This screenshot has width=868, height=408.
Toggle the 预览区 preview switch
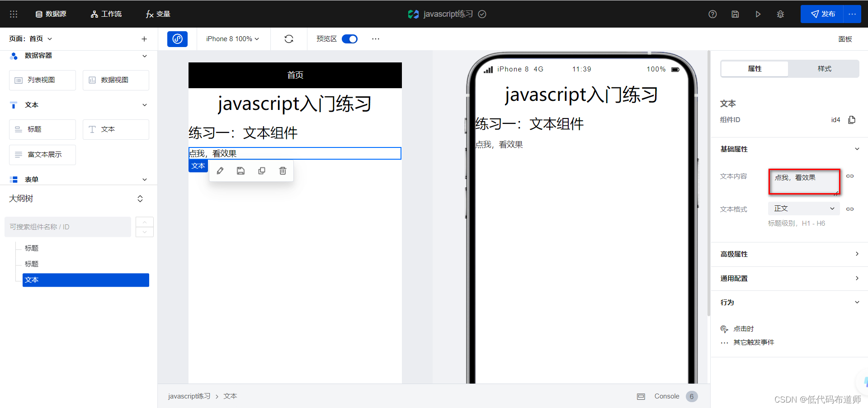[x=349, y=39]
